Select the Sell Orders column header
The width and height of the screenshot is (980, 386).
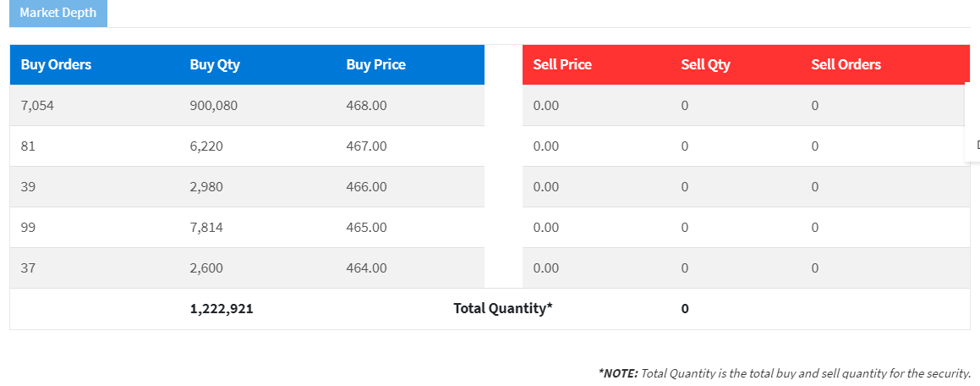click(846, 64)
